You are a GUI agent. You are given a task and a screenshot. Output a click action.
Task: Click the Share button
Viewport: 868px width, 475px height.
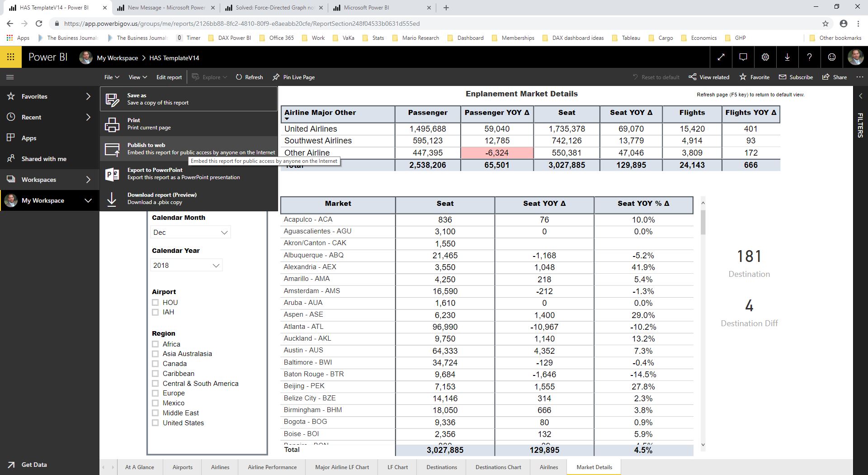[835, 77]
